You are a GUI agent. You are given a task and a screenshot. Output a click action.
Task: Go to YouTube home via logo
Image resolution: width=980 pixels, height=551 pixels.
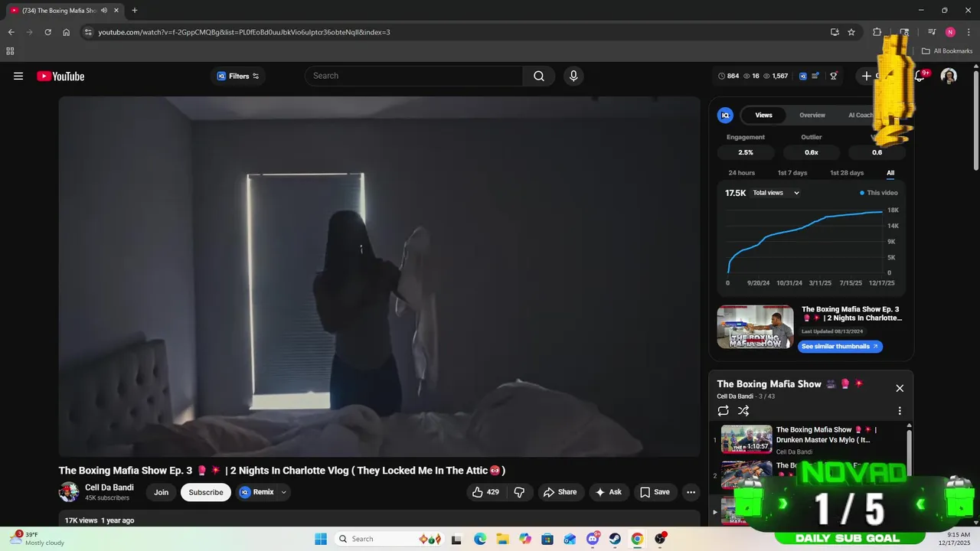[60, 76]
